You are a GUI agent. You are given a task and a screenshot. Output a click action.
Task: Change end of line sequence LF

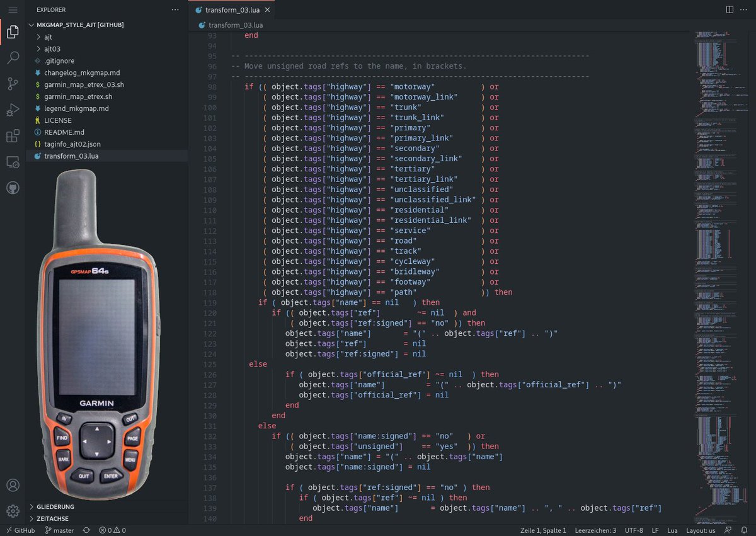point(655,530)
